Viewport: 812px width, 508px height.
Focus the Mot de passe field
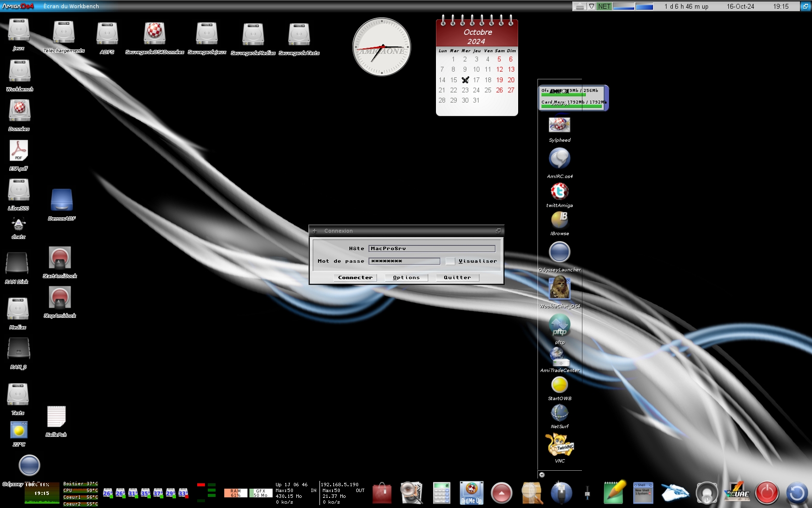tap(405, 261)
